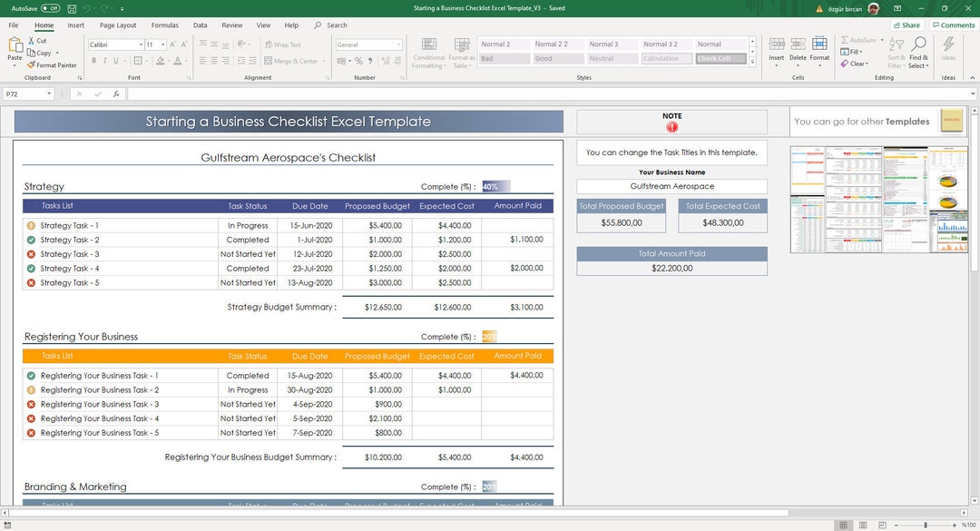This screenshot has width=980, height=531.
Task: Center text horizontally in the Alignment group
Action: (x=214, y=61)
